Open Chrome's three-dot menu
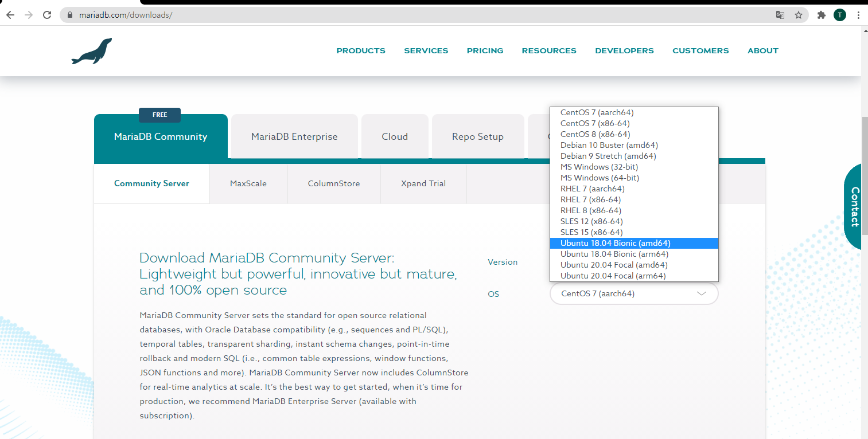The width and height of the screenshot is (868, 439). pyautogui.click(x=858, y=15)
